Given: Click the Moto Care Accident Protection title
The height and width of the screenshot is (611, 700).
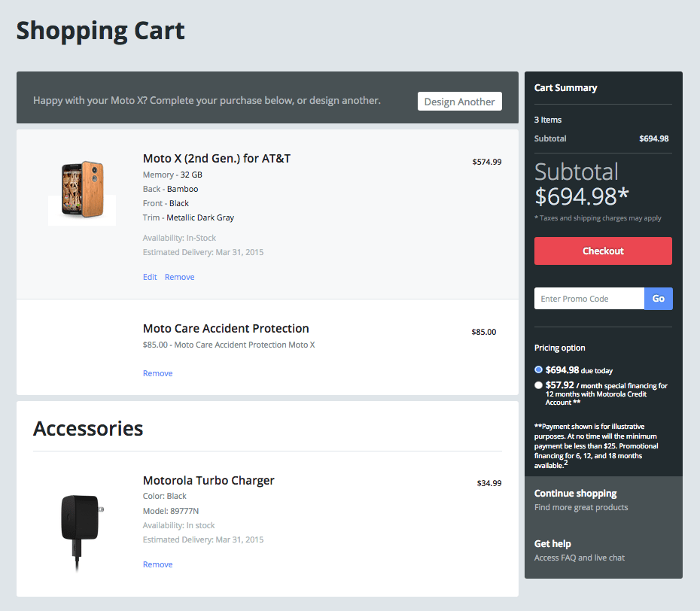Looking at the screenshot, I should [226, 329].
